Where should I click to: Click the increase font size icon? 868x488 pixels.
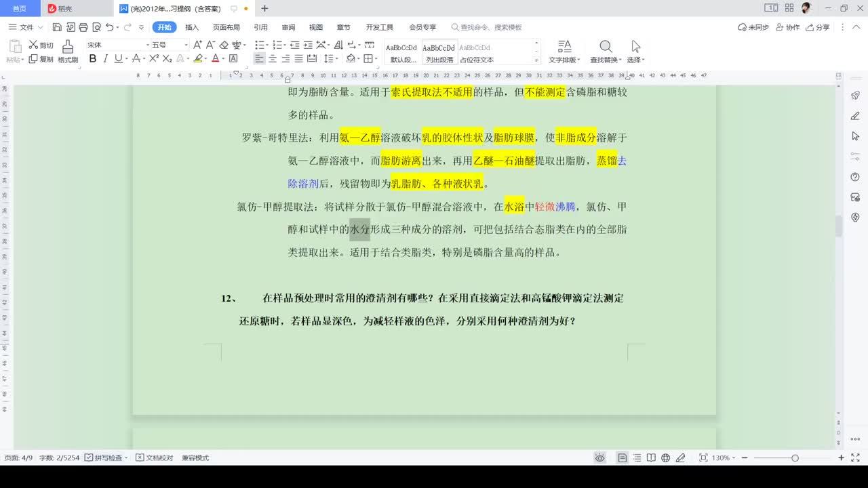coord(197,45)
